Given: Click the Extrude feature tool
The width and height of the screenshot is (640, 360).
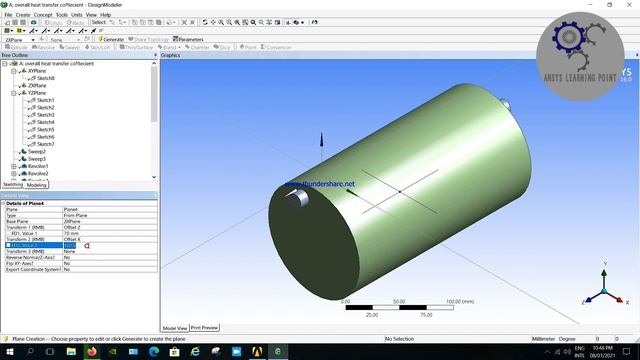Looking at the screenshot, I should point(16,47).
